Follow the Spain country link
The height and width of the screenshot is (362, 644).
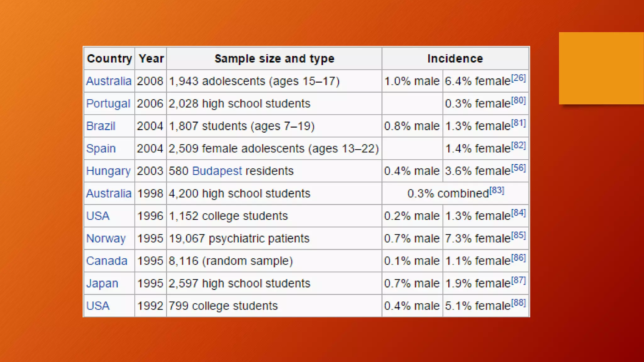(101, 148)
